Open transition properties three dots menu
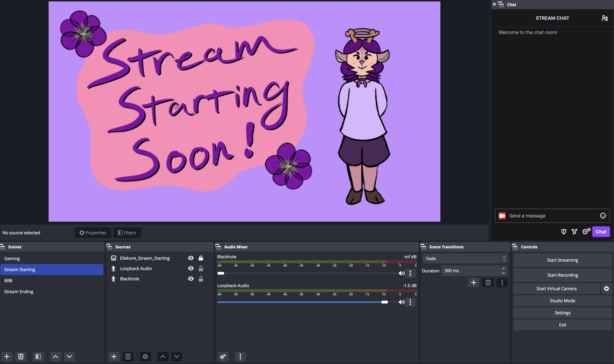Viewport: 614px width, 364px height. (502, 282)
